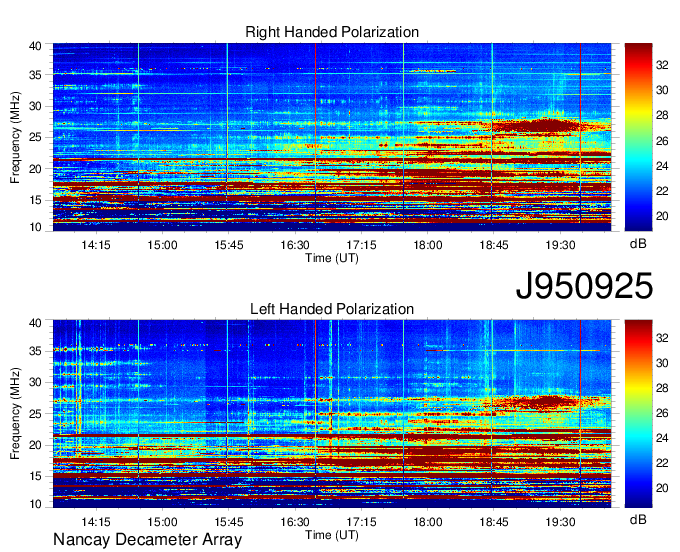Click the "35" frequency tick of Right Handed plot

click(36, 75)
